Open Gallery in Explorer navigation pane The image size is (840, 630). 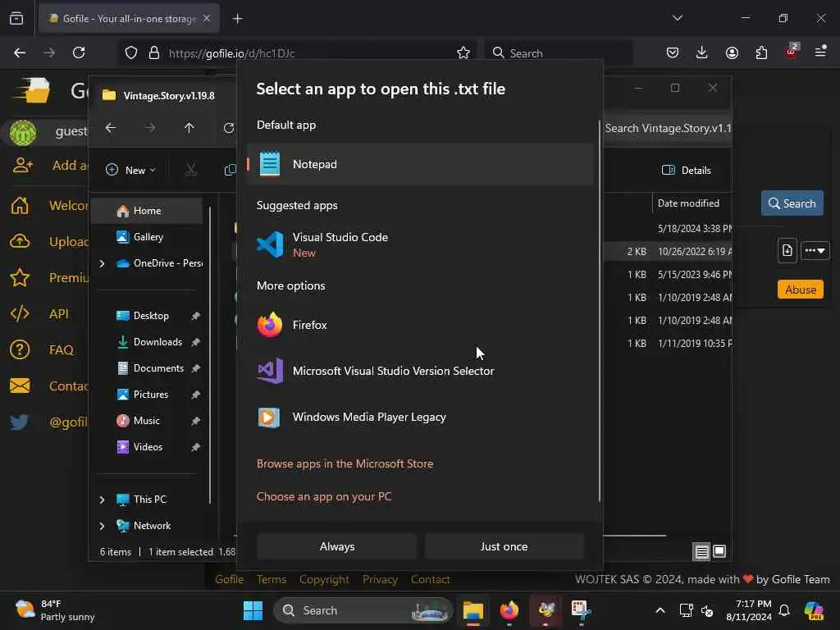click(x=147, y=237)
